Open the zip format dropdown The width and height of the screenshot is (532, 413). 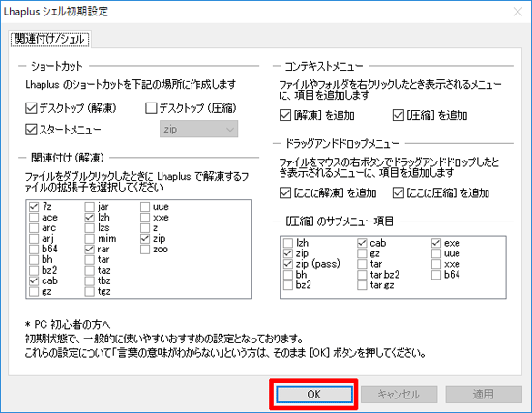pyautogui.click(x=199, y=129)
